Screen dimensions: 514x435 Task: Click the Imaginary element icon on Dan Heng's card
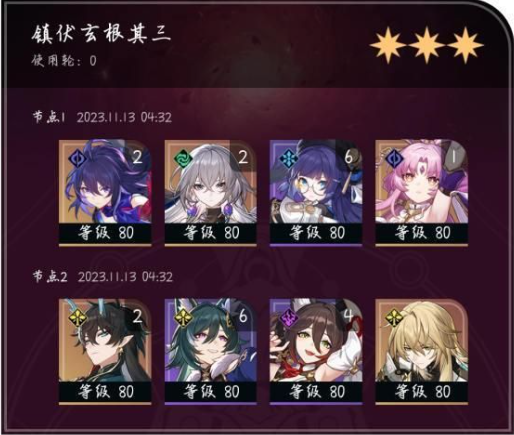click(77, 317)
